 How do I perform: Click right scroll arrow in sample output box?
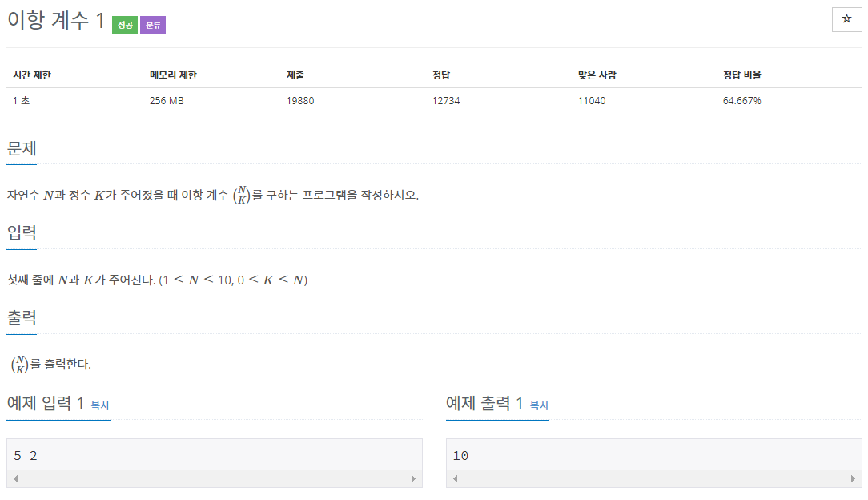pos(853,478)
